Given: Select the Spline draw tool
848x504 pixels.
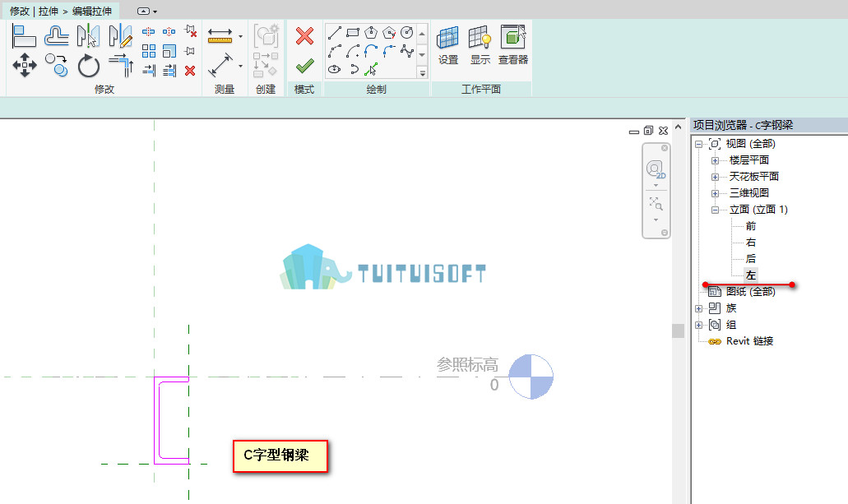Looking at the screenshot, I should (x=406, y=51).
